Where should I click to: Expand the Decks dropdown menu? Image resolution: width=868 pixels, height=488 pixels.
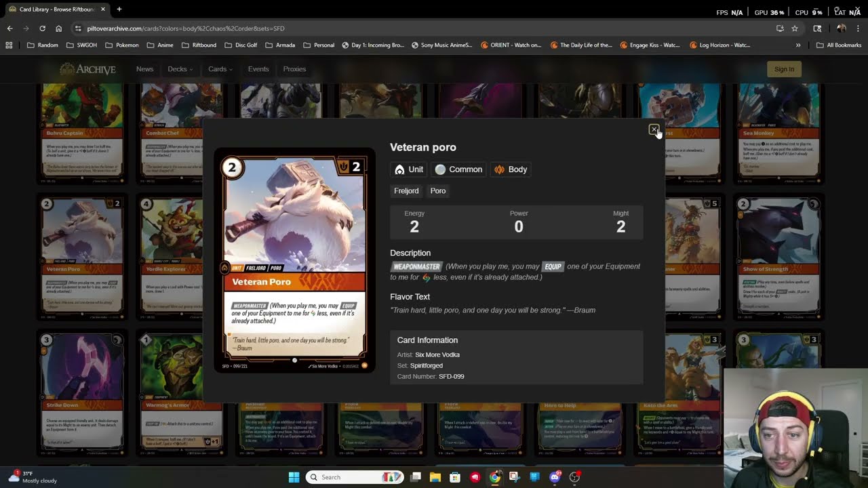tap(180, 69)
